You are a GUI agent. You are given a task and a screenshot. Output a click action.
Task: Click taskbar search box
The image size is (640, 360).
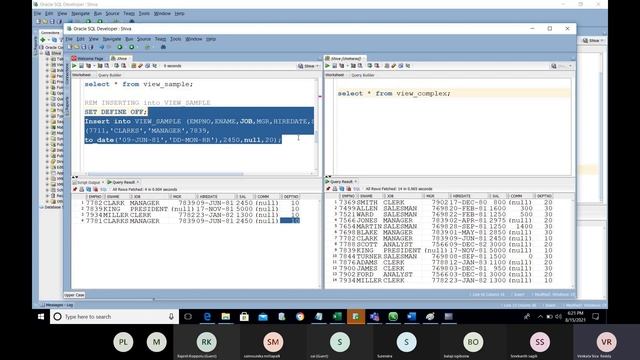(114, 317)
